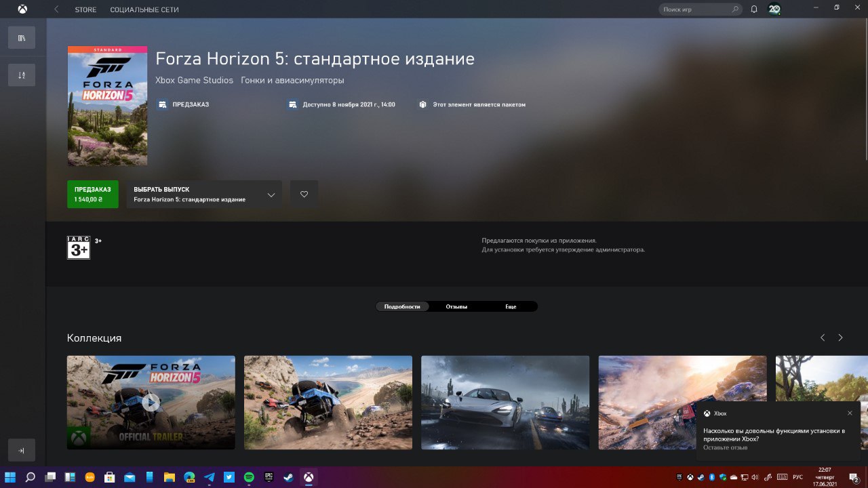Open touch keyboard tray icon

783,477
